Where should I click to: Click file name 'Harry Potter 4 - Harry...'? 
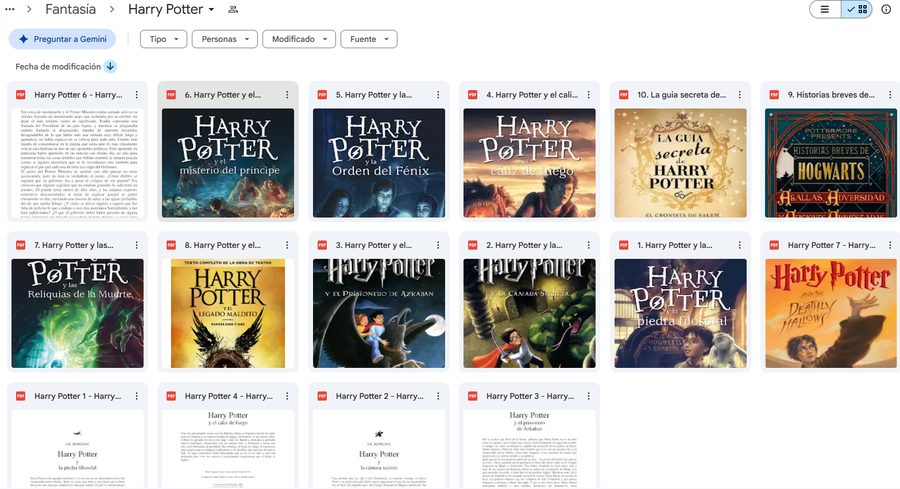coord(228,396)
